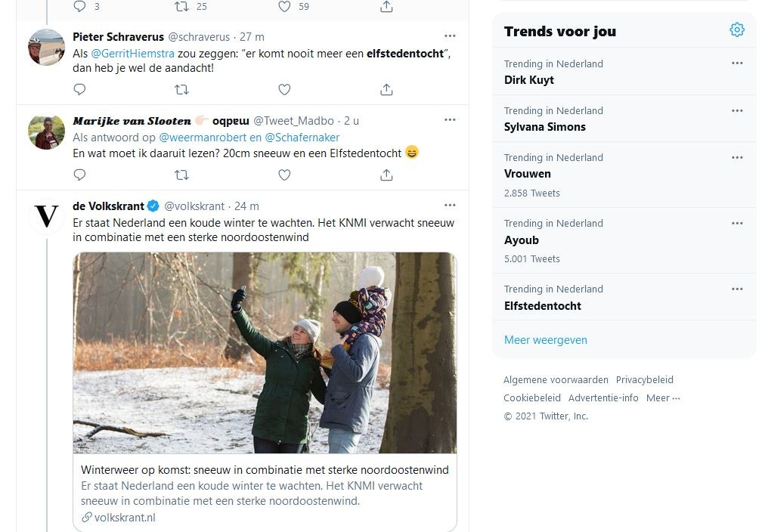765x532 pixels.
Task: Share Pieter Schraverus's tweet
Action: click(x=386, y=89)
